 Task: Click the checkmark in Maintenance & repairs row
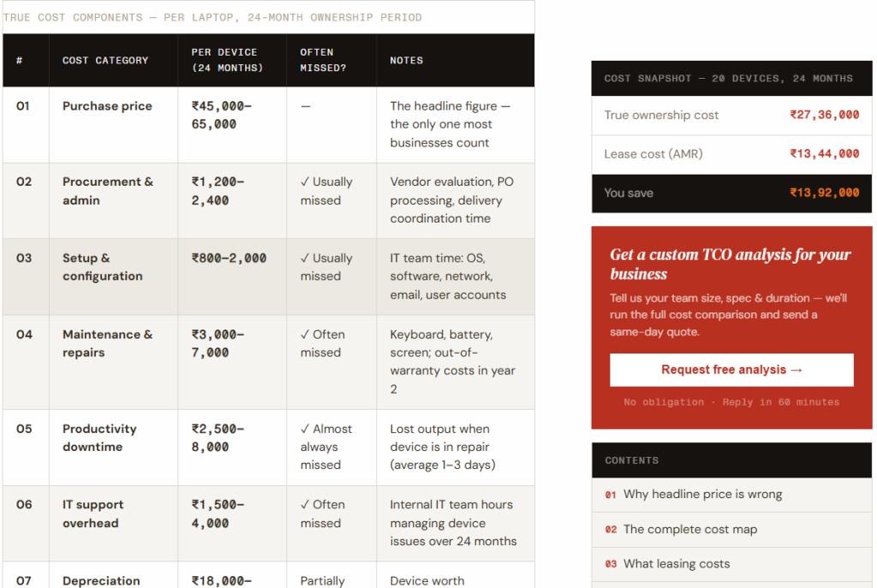pos(305,335)
